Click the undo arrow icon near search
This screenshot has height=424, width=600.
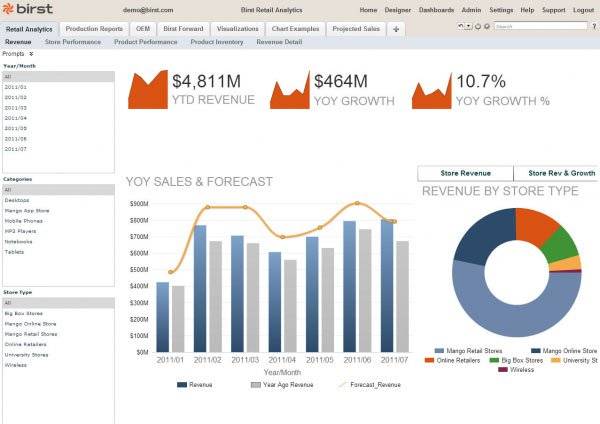pyautogui.click(x=459, y=27)
